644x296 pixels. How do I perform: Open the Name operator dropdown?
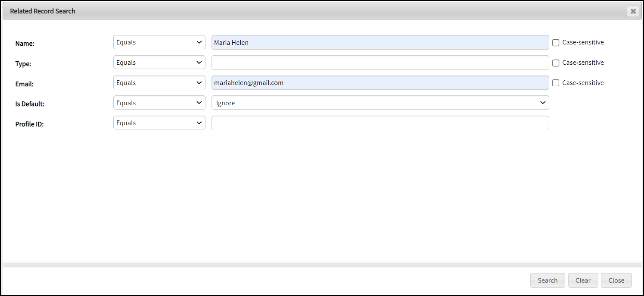[x=159, y=42]
